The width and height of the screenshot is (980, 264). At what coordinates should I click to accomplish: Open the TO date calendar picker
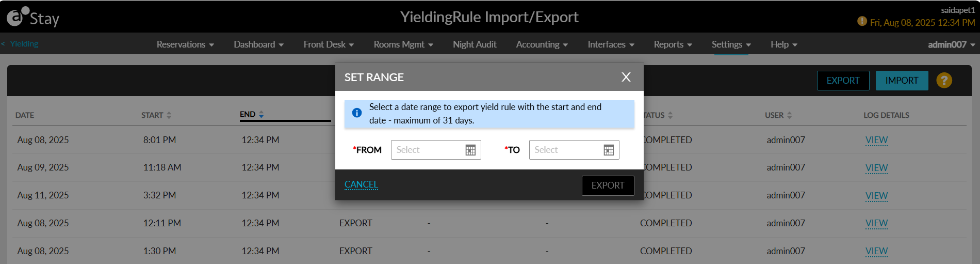pos(609,150)
